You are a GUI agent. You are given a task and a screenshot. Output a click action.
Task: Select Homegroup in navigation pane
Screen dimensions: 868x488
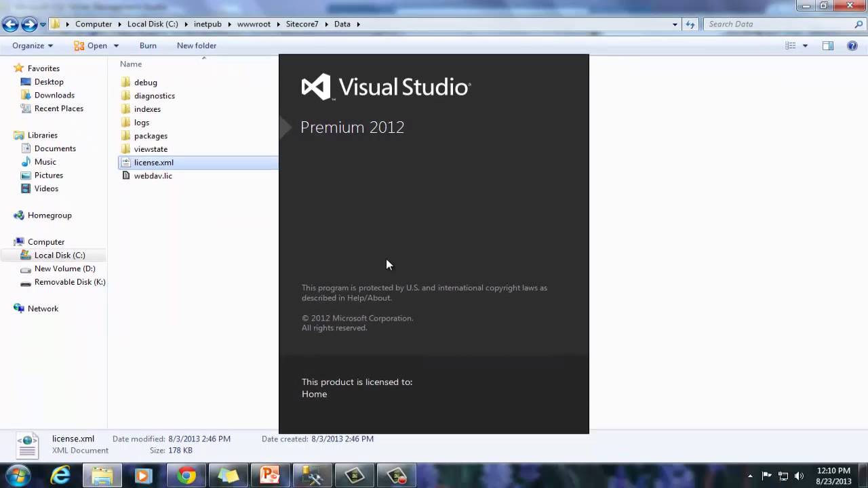pyautogui.click(x=50, y=215)
